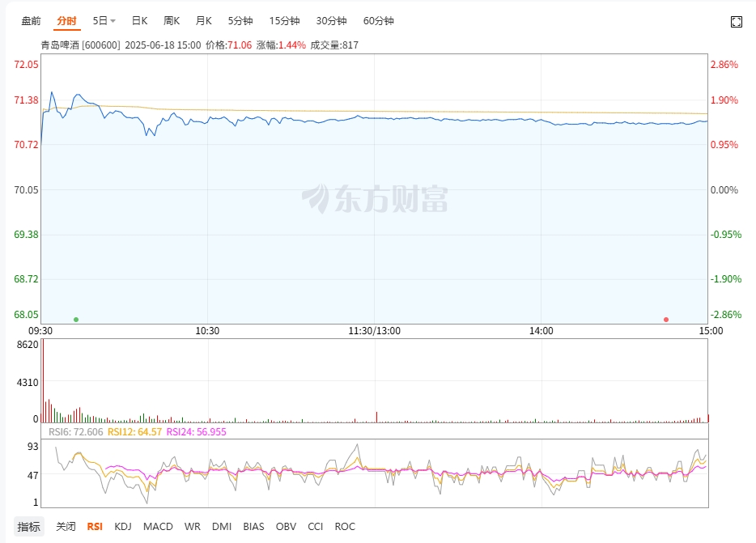Screen dimensions: 756x543
Task: Switch to 月K monthly candlestick chart
Action: (x=203, y=21)
